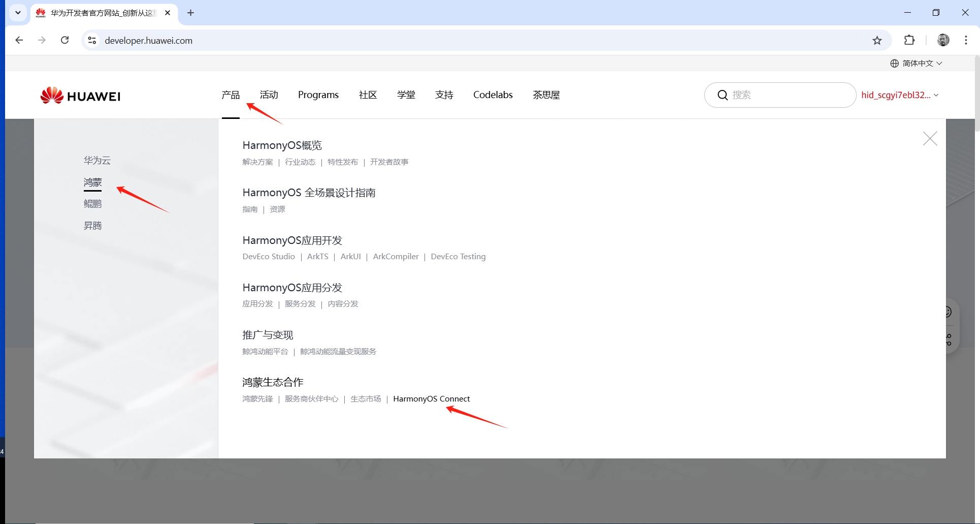
Task: Close the products mega menu
Action: [x=930, y=138]
